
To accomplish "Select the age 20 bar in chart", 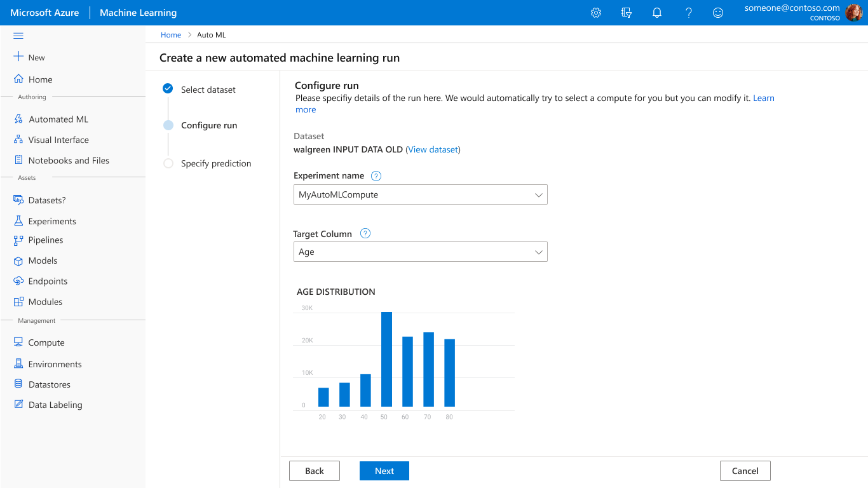I will point(323,397).
